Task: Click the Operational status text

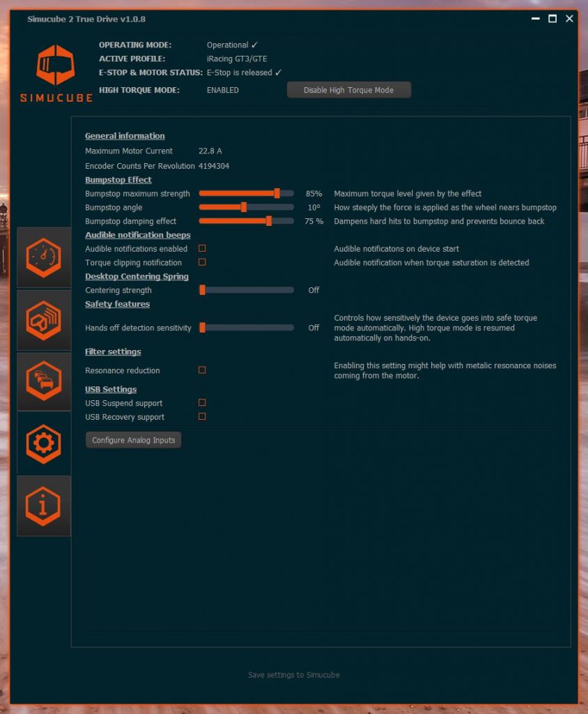Action: pos(232,45)
